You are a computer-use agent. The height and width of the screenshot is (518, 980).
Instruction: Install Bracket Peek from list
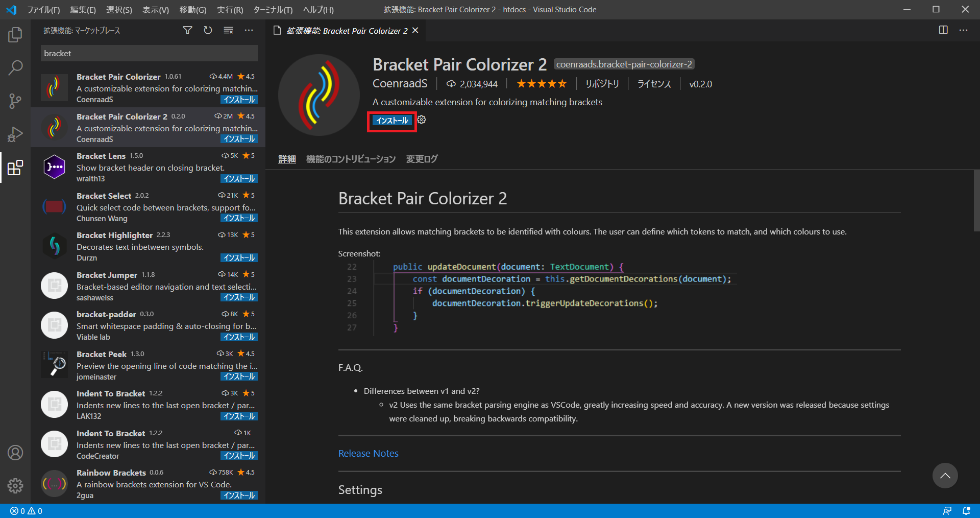(239, 376)
